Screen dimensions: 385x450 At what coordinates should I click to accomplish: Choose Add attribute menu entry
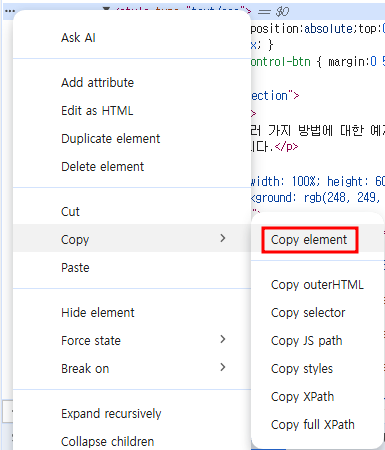(x=132, y=83)
